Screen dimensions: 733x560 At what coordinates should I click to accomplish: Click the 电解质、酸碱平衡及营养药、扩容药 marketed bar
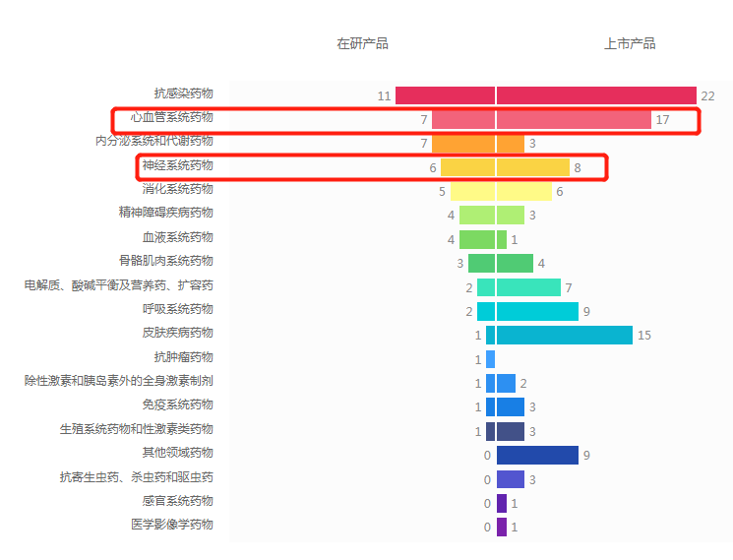tap(528, 287)
